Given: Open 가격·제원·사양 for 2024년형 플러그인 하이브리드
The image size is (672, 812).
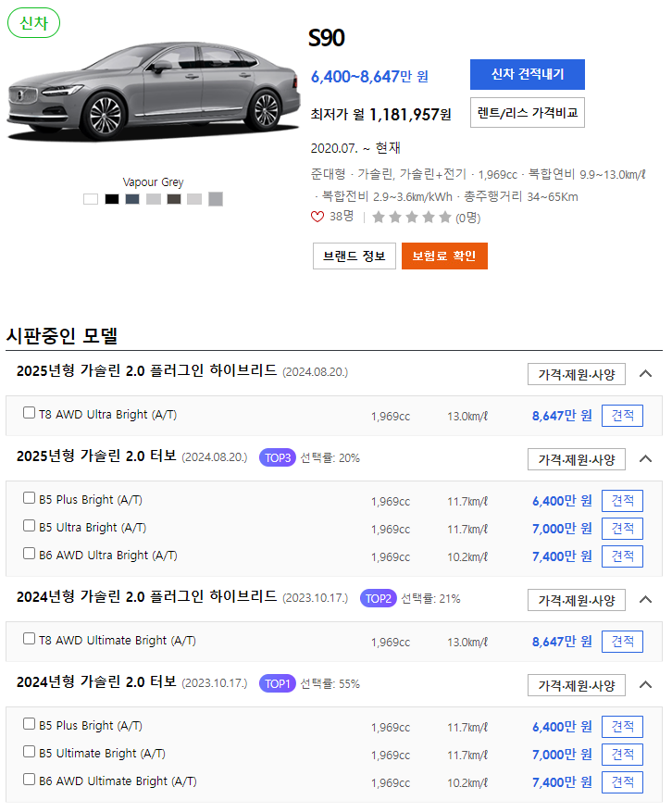Looking at the screenshot, I should click(x=577, y=600).
